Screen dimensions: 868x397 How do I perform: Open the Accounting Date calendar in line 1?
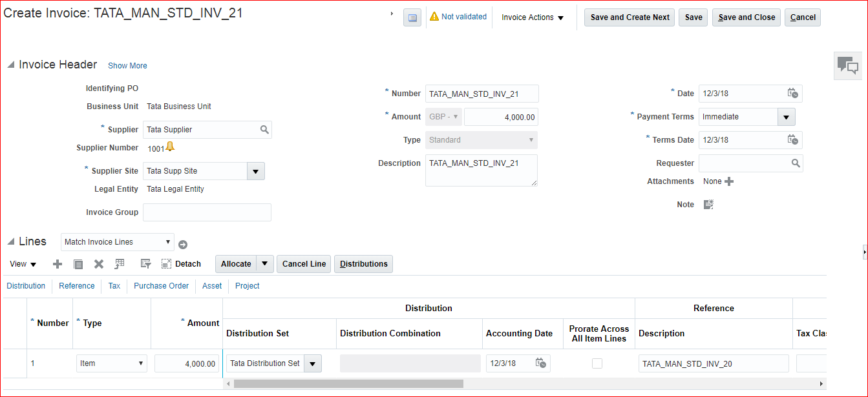pyautogui.click(x=541, y=363)
